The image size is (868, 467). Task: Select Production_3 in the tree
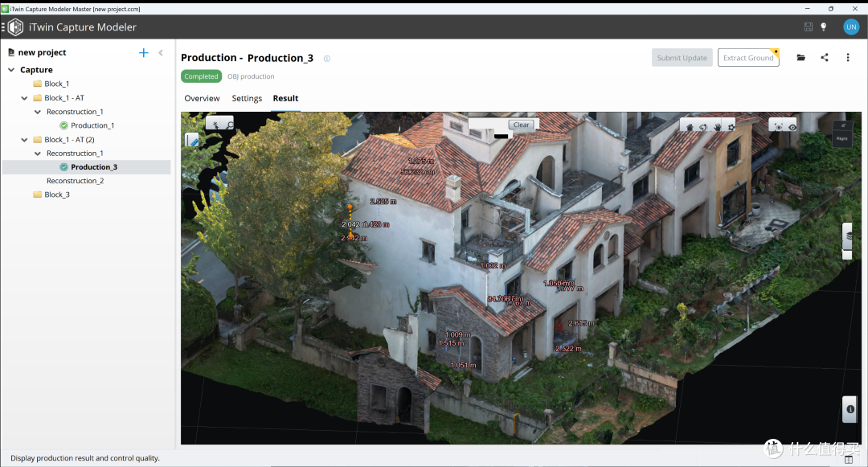(93, 167)
